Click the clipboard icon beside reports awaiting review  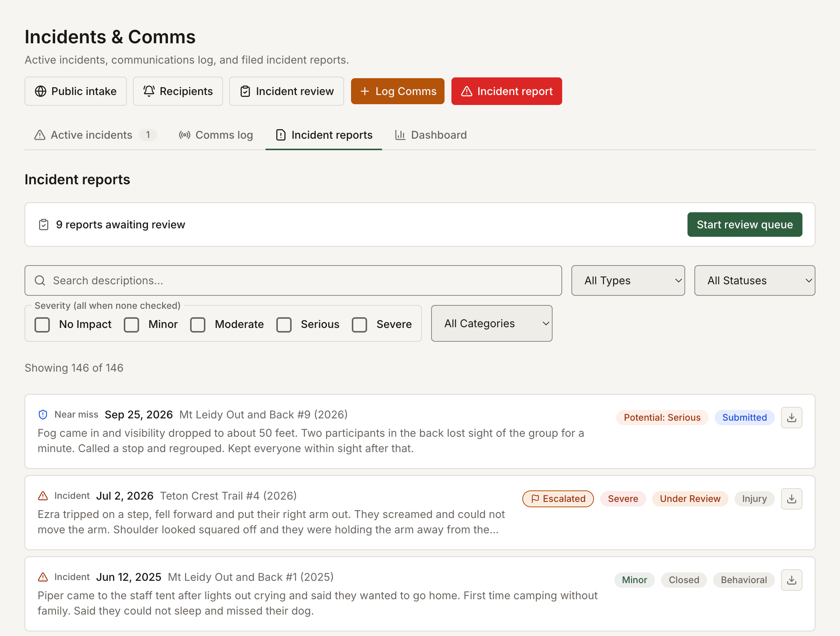coord(44,225)
